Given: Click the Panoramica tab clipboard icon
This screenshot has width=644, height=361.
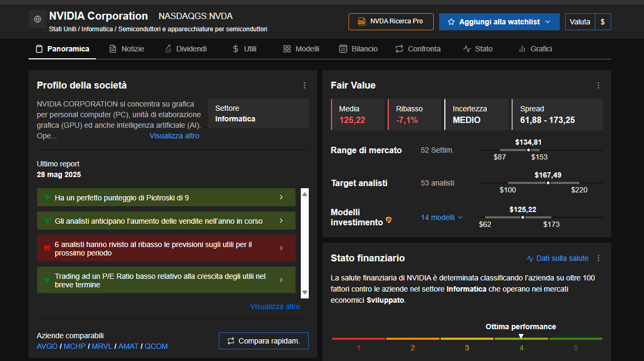Looking at the screenshot, I should (x=39, y=49).
